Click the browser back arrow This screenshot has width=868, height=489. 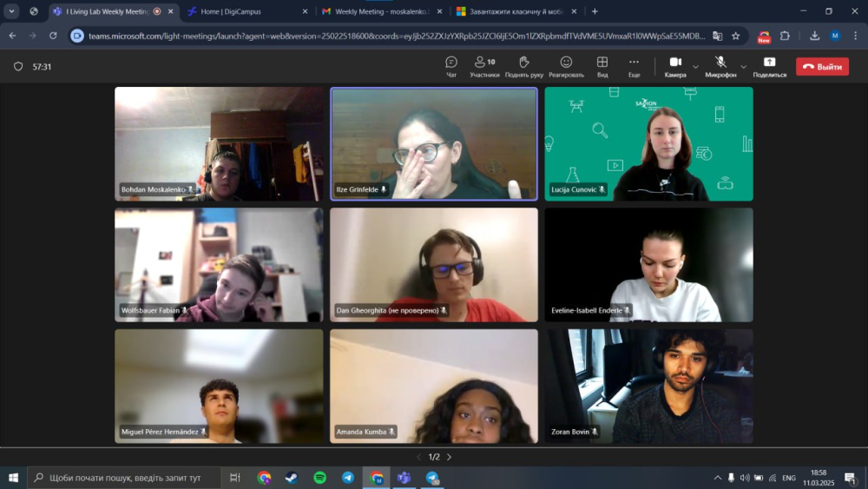(12, 36)
